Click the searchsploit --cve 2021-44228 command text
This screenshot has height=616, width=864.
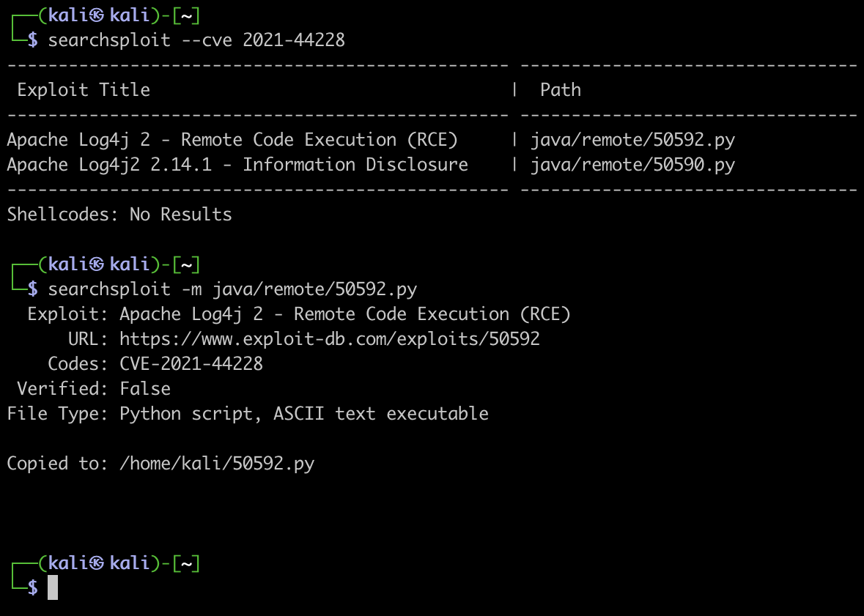[196, 40]
